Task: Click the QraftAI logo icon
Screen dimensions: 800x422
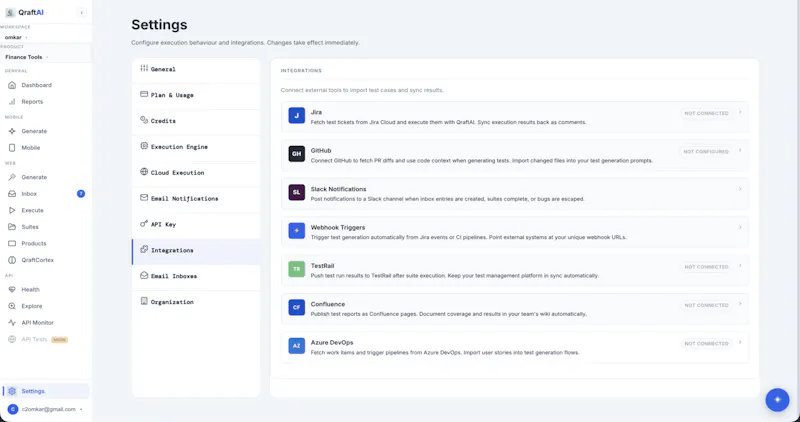Action: 10,13
